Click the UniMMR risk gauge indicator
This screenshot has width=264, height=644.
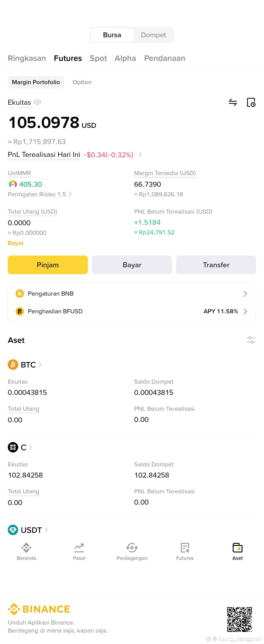pos(13,184)
